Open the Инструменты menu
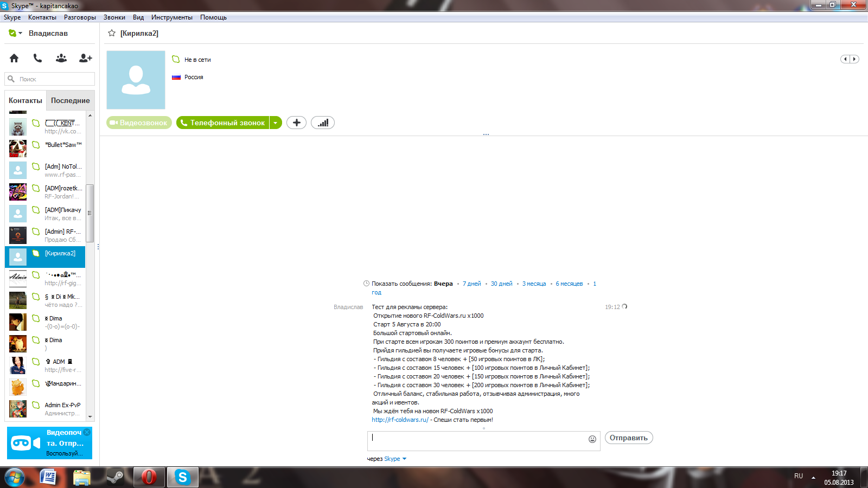The width and height of the screenshot is (868, 488). pos(172,17)
